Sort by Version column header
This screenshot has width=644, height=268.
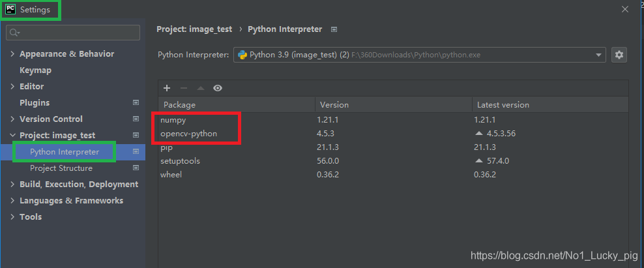click(394, 105)
